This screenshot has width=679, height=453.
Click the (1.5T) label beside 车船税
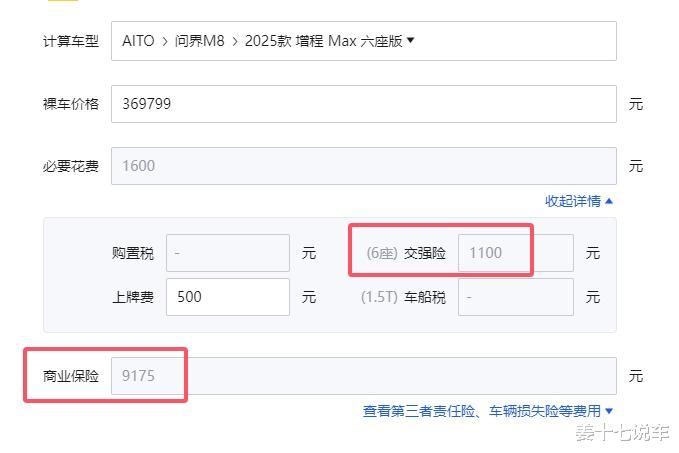(x=379, y=297)
